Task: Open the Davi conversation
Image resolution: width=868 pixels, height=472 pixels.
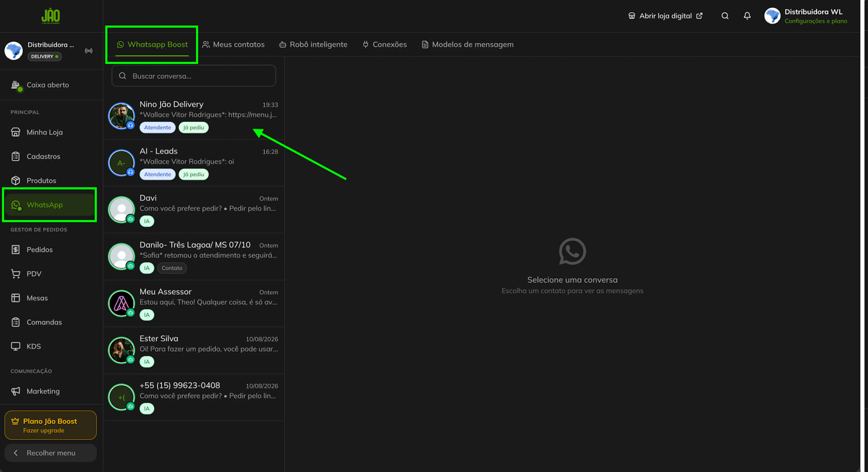Action: pyautogui.click(x=194, y=210)
